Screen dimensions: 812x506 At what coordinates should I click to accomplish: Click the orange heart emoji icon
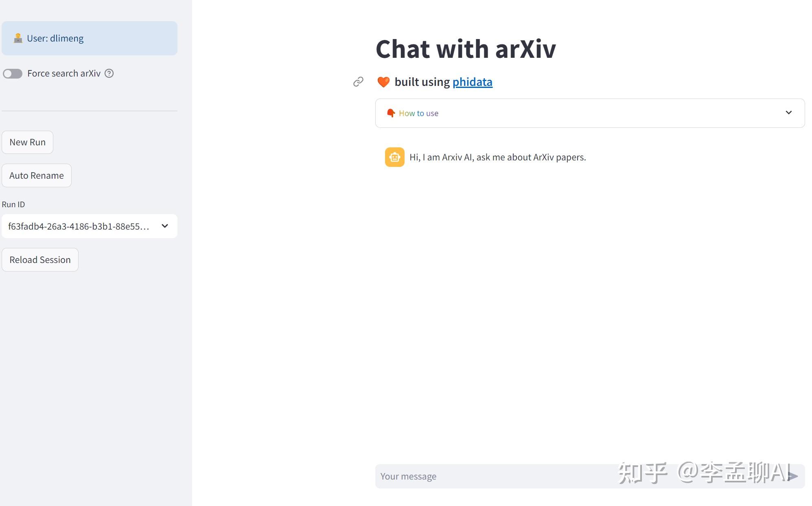383,81
